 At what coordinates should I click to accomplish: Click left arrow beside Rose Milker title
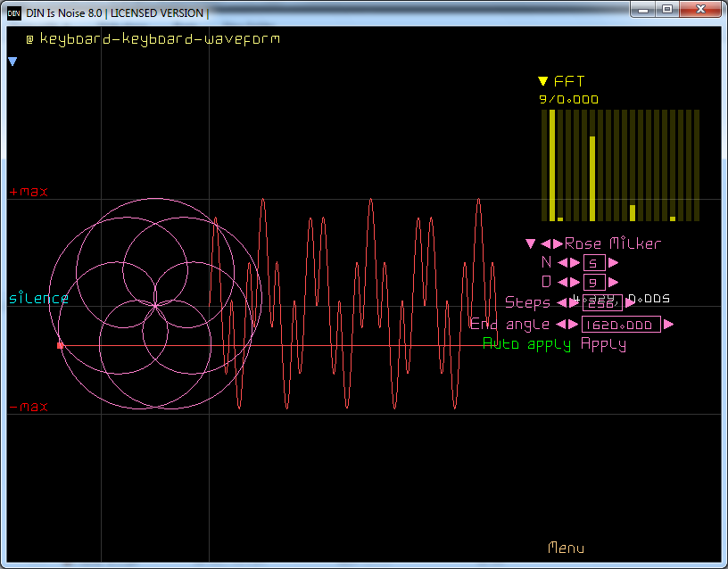[546, 243]
